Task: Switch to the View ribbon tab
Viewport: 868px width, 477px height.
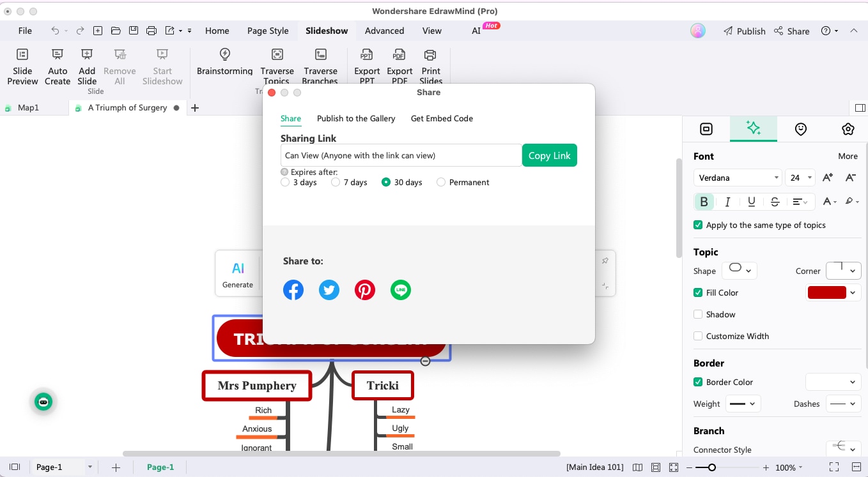Action: pos(432,31)
